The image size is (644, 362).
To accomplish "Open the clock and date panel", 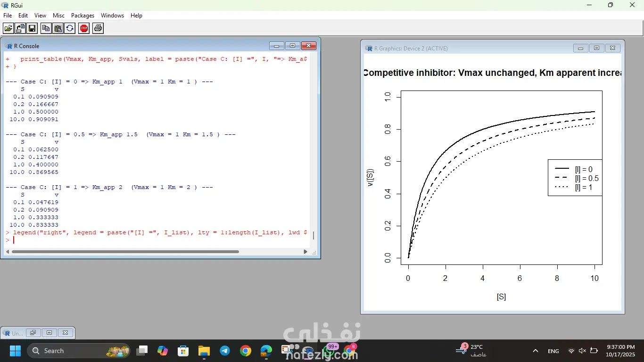I will tap(620, 351).
